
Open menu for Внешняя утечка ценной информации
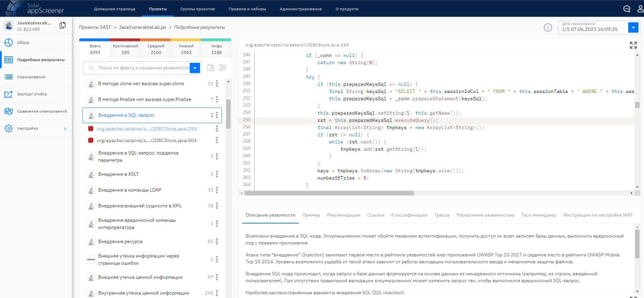click(x=217, y=277)
